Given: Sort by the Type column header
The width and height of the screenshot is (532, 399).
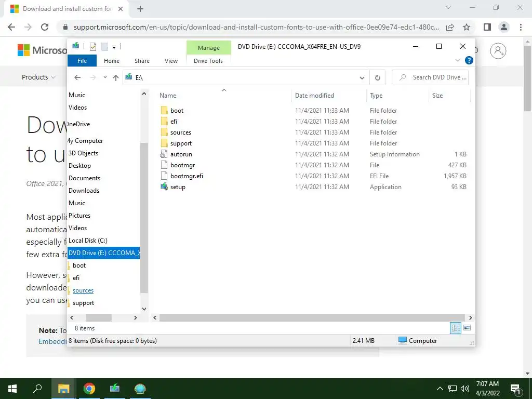Looking at the screenshot, I should tap(397, 96).
